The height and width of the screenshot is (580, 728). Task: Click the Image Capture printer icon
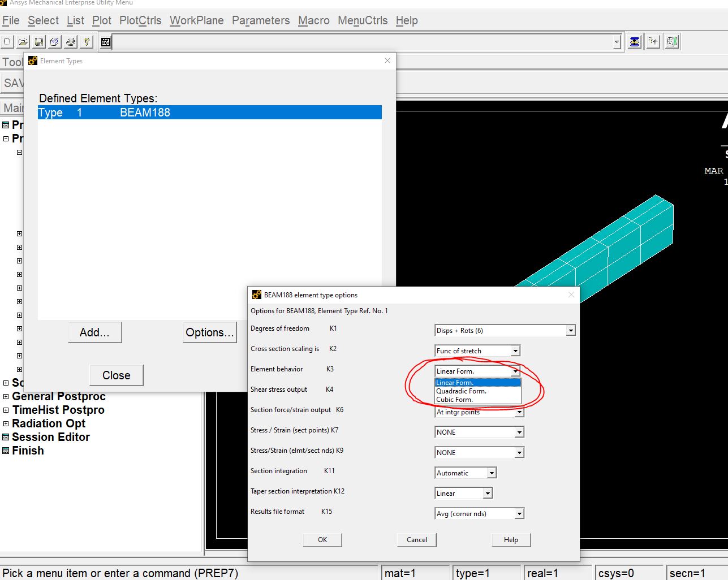click(71, 42)
